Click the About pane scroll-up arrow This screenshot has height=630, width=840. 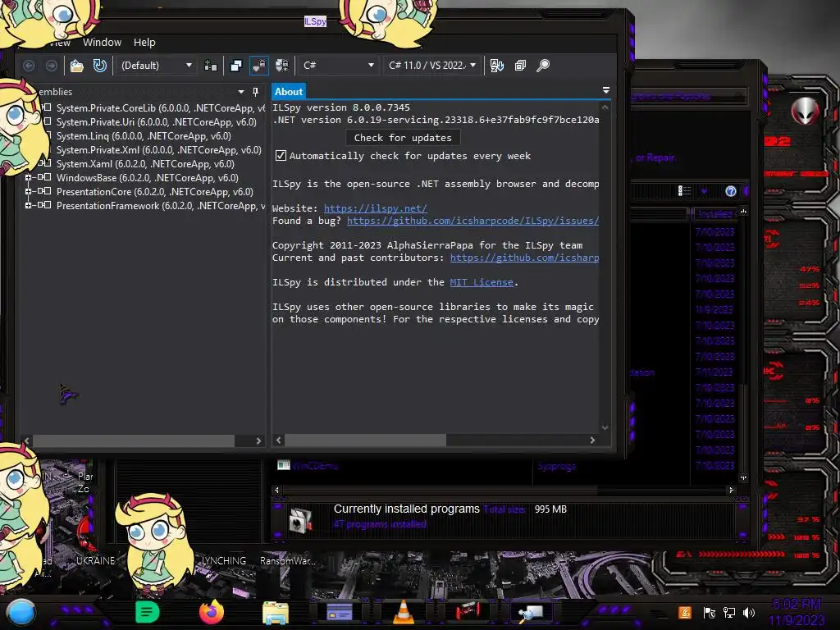tap(605, 107)
